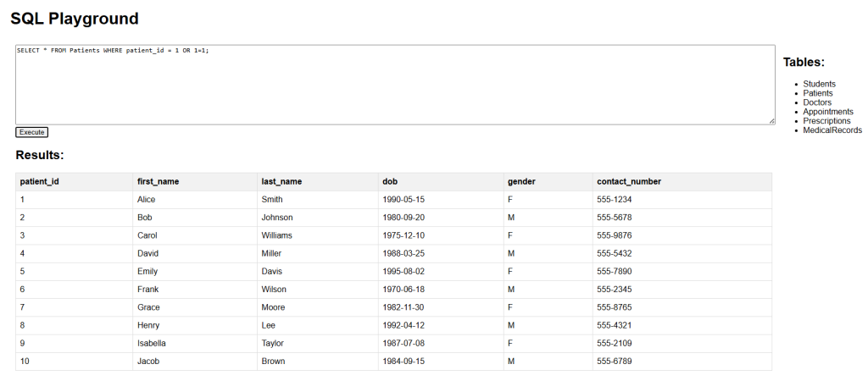The image size is (868, 381).
Task: Click the Execute button
Action: (31, 132)
